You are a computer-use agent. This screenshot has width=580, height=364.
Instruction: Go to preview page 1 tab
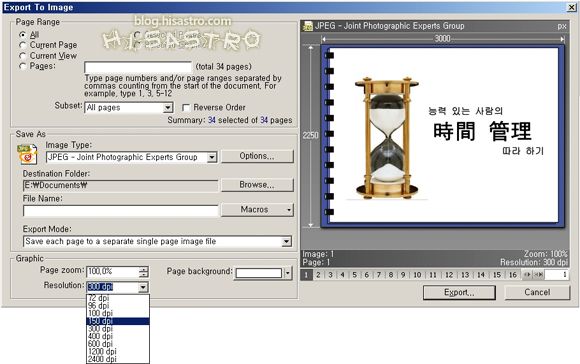pyautogui.click(x=306, y=275)
